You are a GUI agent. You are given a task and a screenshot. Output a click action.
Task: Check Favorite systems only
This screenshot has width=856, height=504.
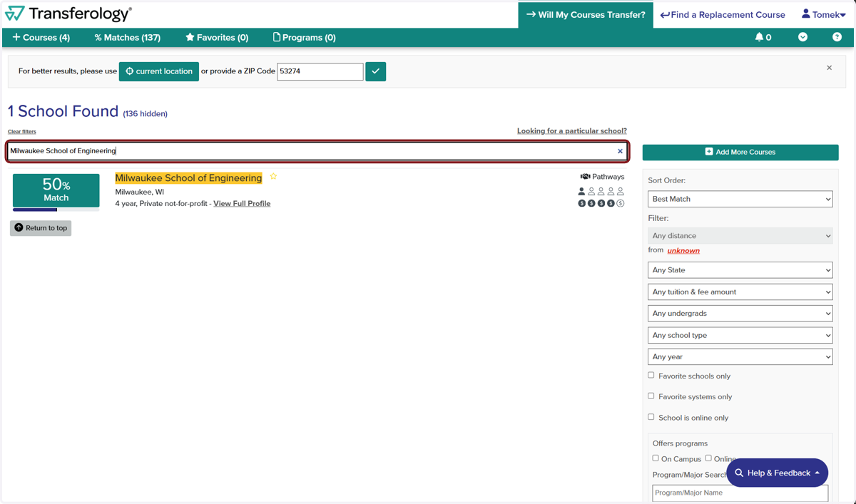tap(651, 396)
